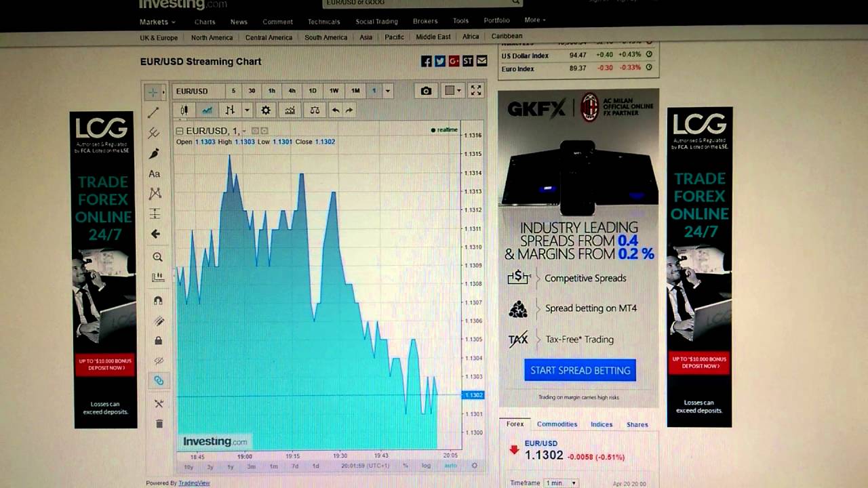
Task: Select 1D interval
Action: (x=313, y=91)
